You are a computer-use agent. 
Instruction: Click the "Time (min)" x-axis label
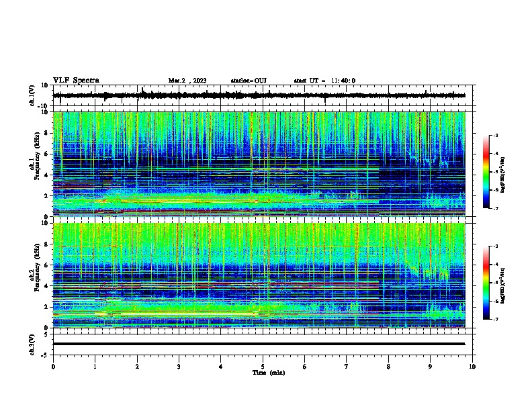269,372
